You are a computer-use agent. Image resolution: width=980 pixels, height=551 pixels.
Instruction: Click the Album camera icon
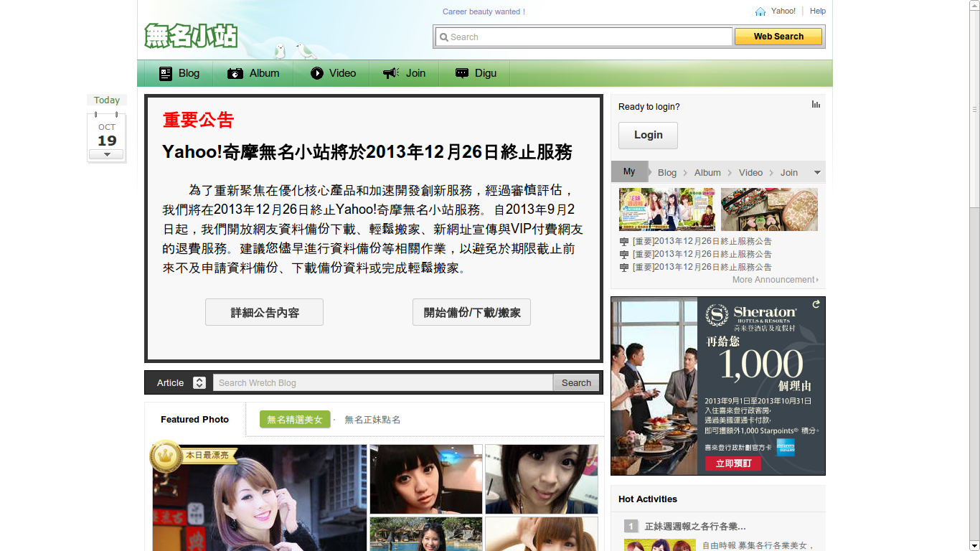[x=235, y=73]
